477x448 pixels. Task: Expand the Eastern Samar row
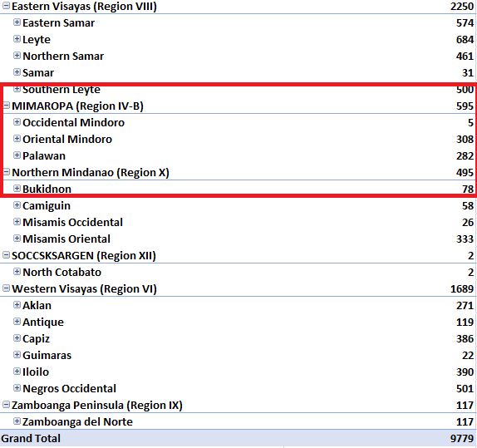pyautogui.click(x=17, y=22)
